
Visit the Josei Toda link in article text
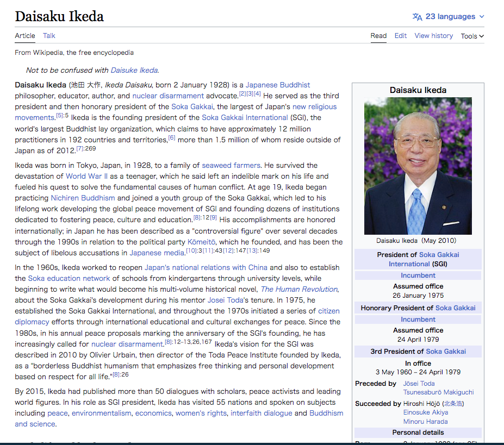(225, 300)
